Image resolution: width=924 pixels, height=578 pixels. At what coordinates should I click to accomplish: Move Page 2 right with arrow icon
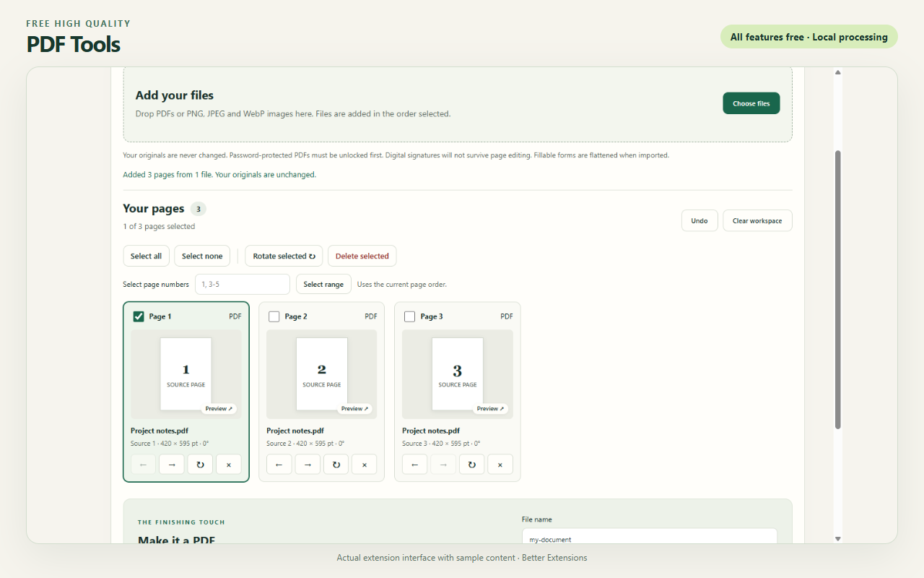308,465
